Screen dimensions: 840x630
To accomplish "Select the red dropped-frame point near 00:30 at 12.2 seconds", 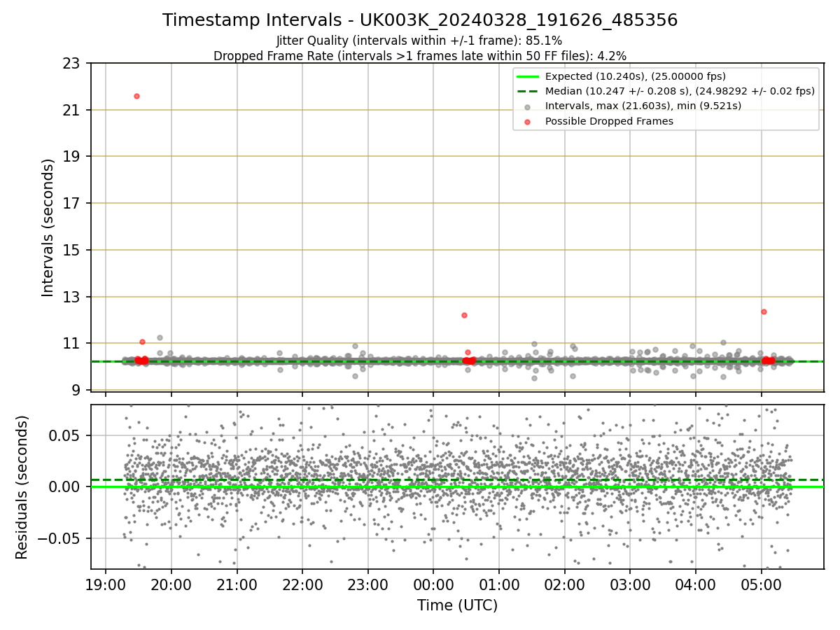I will tap(464, 315).
